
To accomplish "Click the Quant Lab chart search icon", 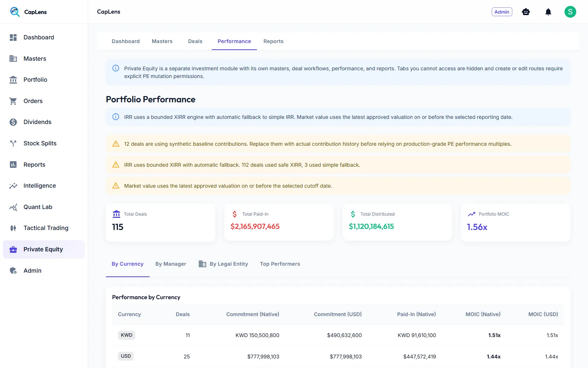I will 13,207.
